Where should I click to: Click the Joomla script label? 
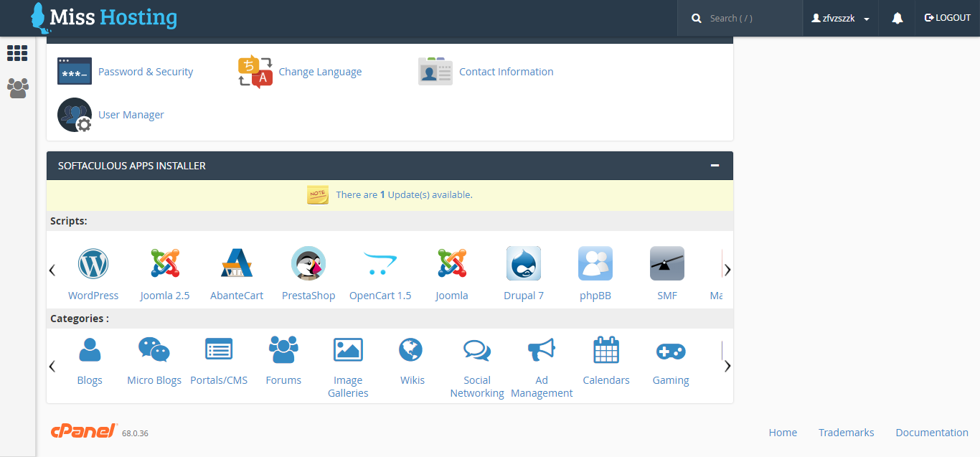click(x=452, y=296)
